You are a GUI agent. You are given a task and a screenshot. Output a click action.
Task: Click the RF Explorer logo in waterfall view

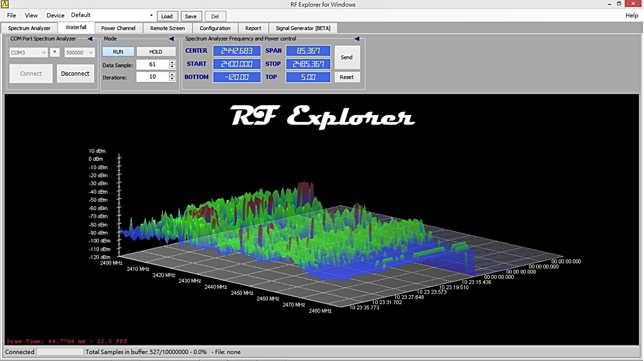[x=322, y=116]
